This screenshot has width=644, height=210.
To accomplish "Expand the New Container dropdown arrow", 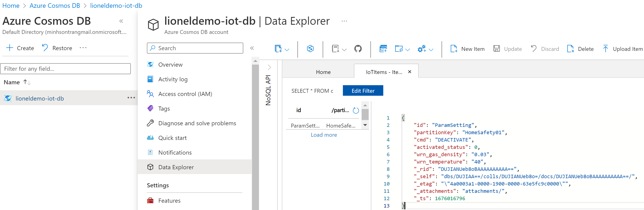I will tap(287, 50).
